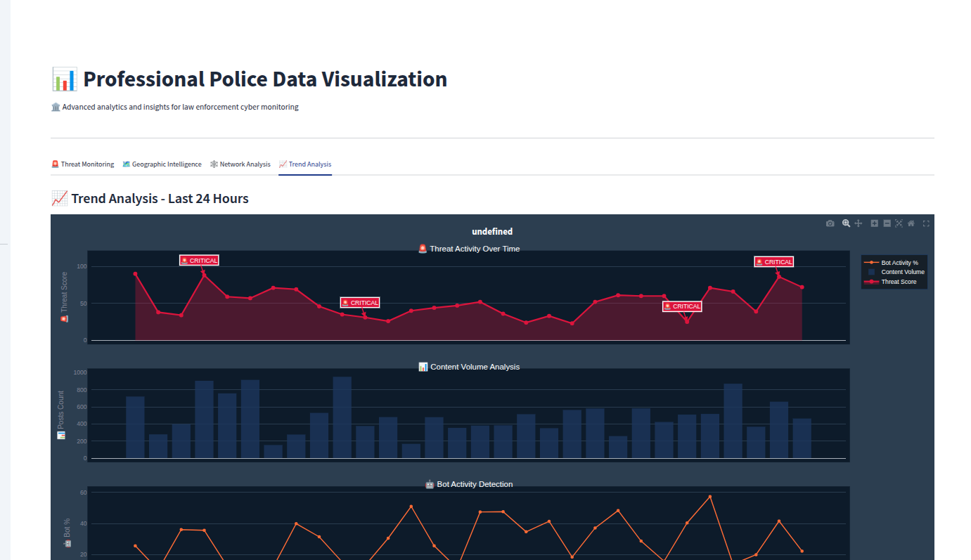Toggle Bot Activity % trace in legend
971x560 pixels.
tap(894, 263)
